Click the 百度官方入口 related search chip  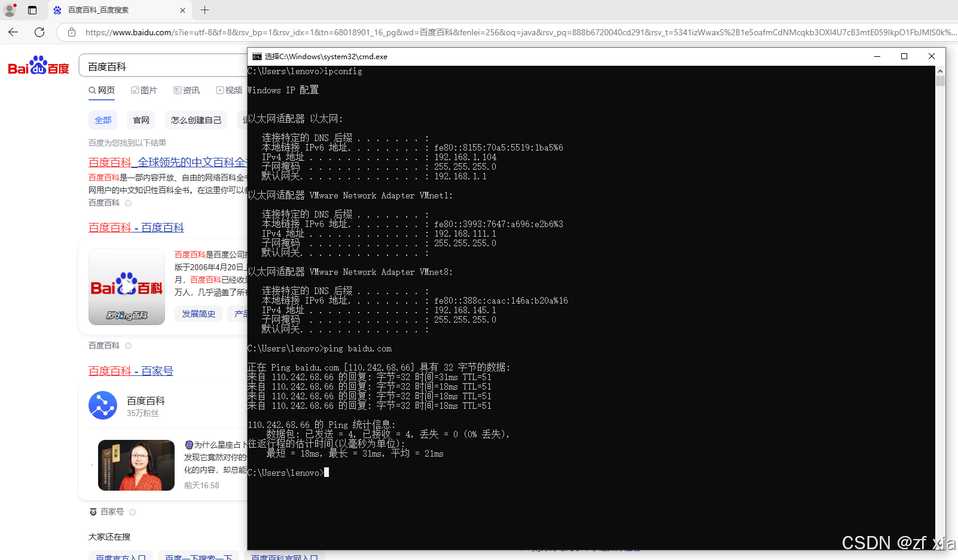[x=121, y=556]
